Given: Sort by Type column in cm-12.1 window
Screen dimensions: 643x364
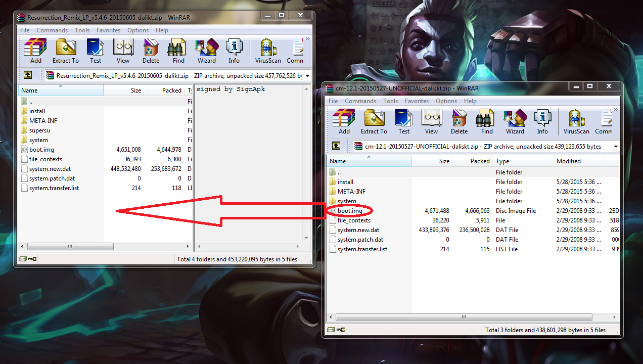Looking at the screenshot, I should 523,161.
